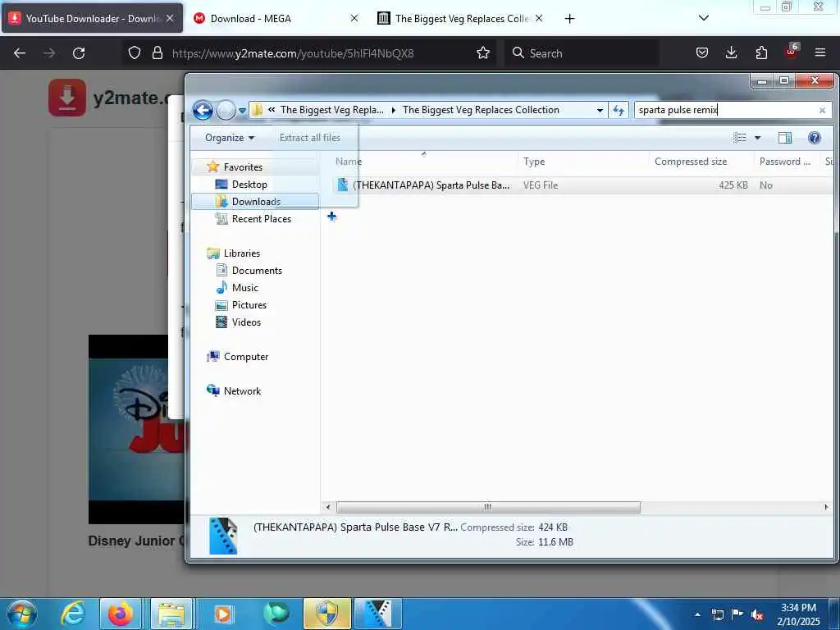Click the scrollbar right arrow in file list
This screenshot has height=630, width=840.
click(825, 507)
